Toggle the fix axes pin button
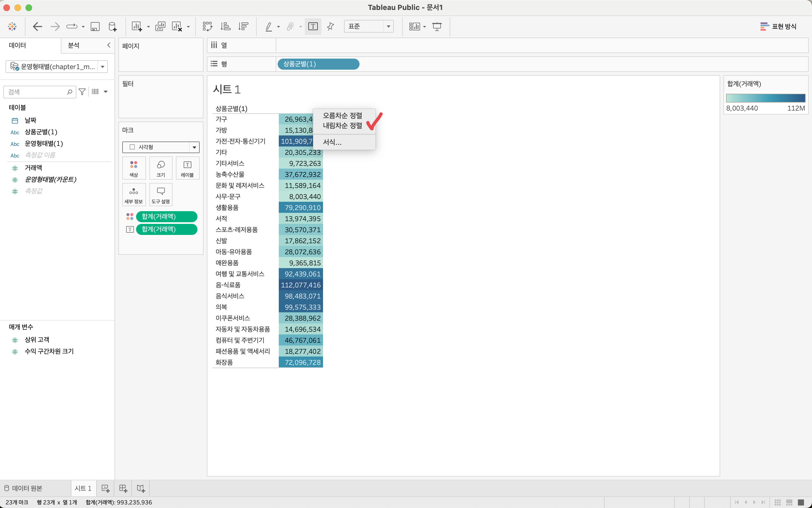Screen dimensions: 812x508 330,26
